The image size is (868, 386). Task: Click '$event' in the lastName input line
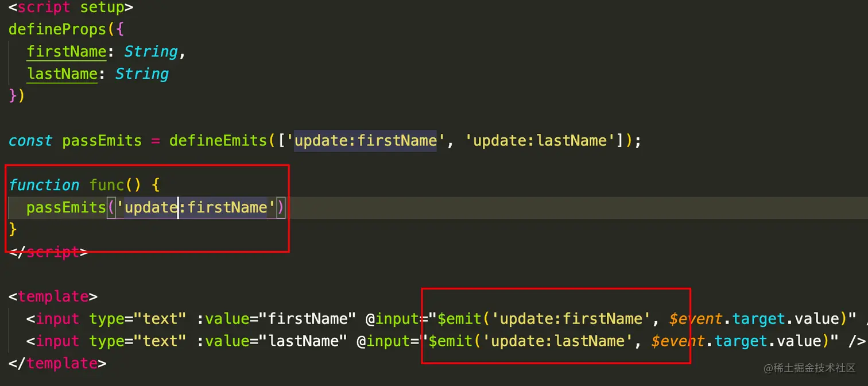(678, 341)
